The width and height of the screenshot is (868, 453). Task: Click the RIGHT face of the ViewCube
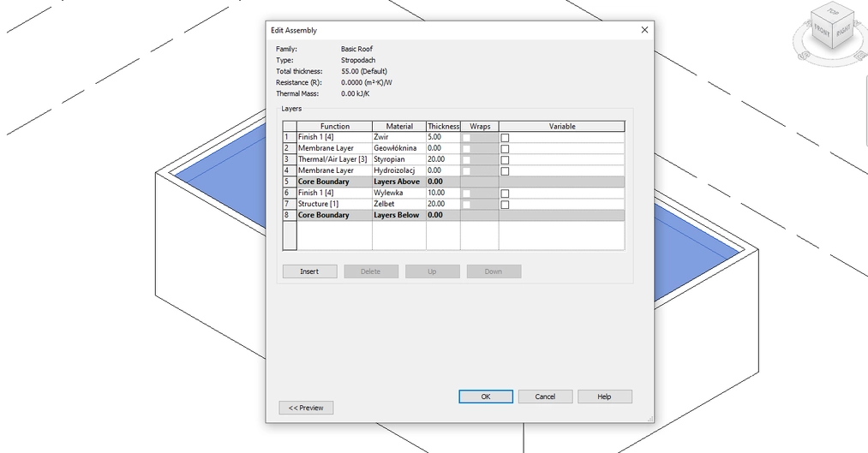click(844, 32)
